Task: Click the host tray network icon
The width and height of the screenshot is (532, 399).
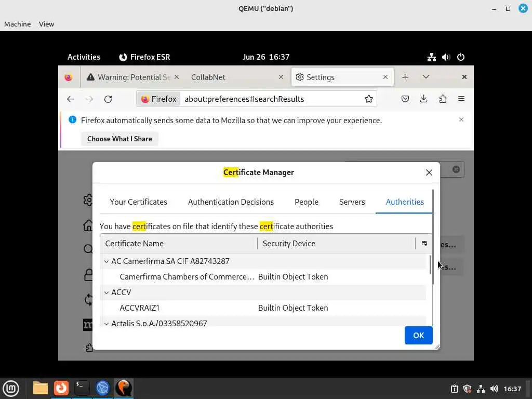Action: pos(481,389)
